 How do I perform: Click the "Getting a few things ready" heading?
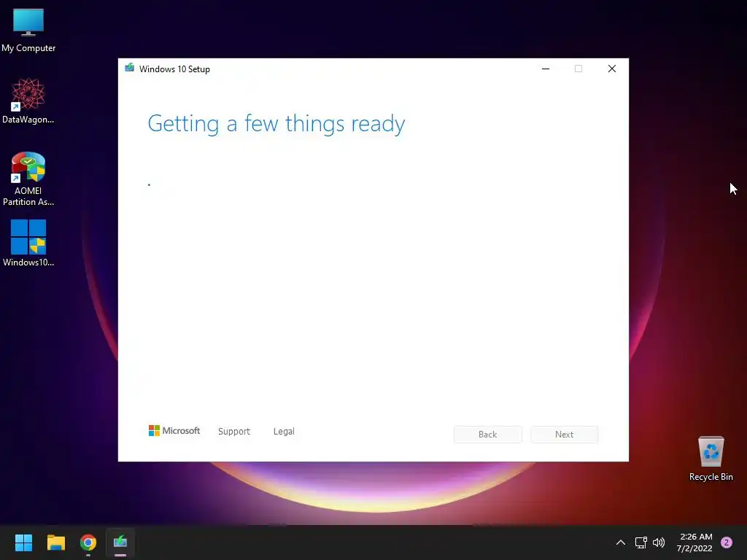pos(276,124)
